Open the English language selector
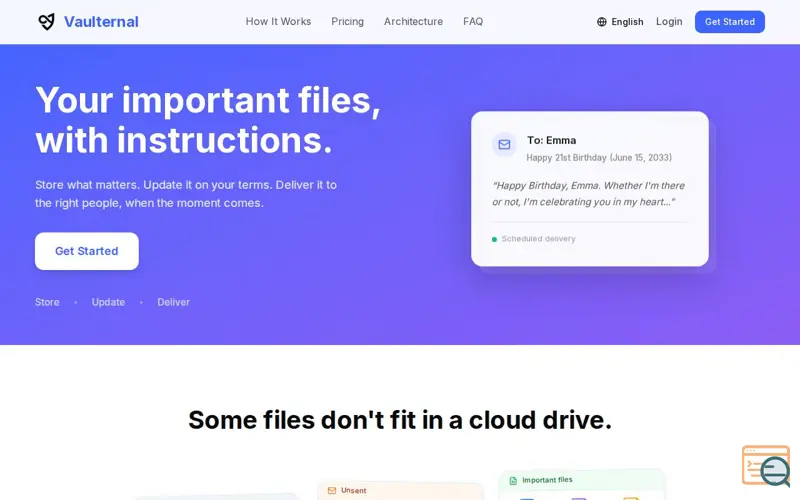The image size is (800, 500). [620, 22]
